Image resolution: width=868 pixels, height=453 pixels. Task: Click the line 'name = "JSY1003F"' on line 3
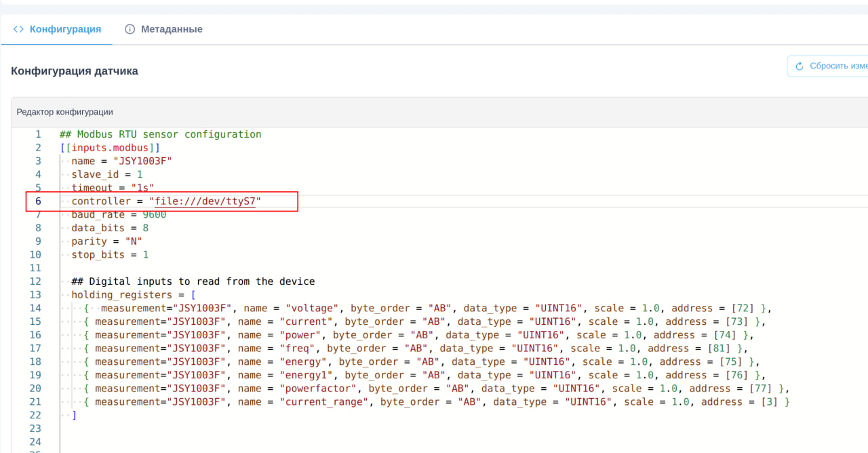pyautogui.click(x=122, y=161)
